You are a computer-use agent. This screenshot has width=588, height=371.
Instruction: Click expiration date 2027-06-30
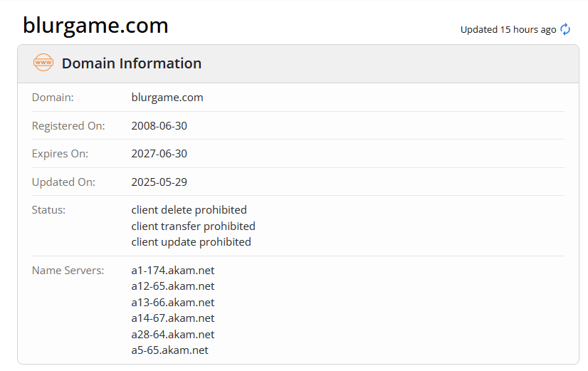pos(159,154)
